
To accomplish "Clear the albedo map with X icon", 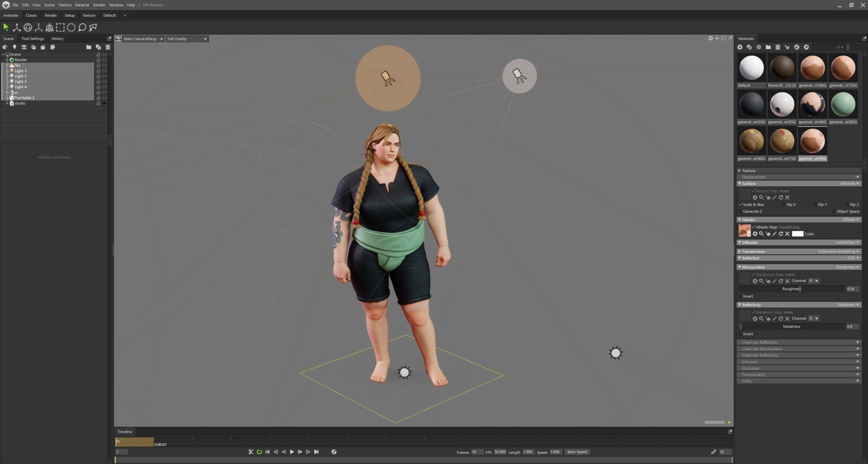I will (x=787, y=234).
